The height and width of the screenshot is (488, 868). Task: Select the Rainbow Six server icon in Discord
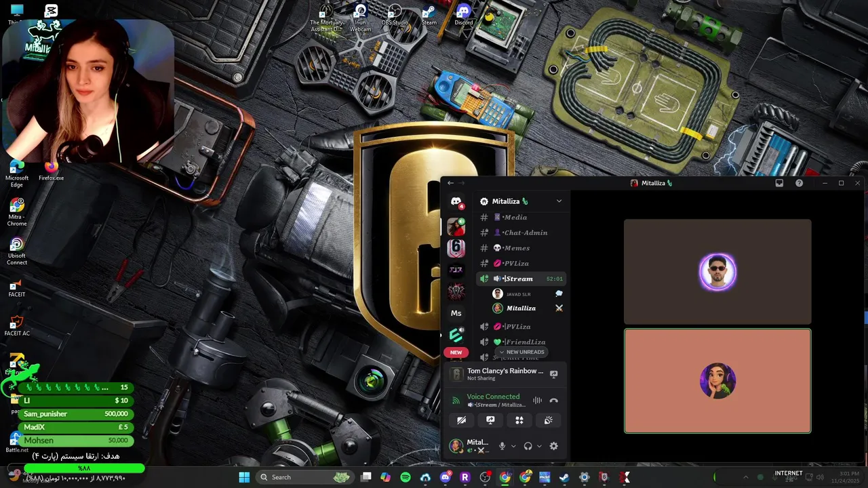[456, 248]
